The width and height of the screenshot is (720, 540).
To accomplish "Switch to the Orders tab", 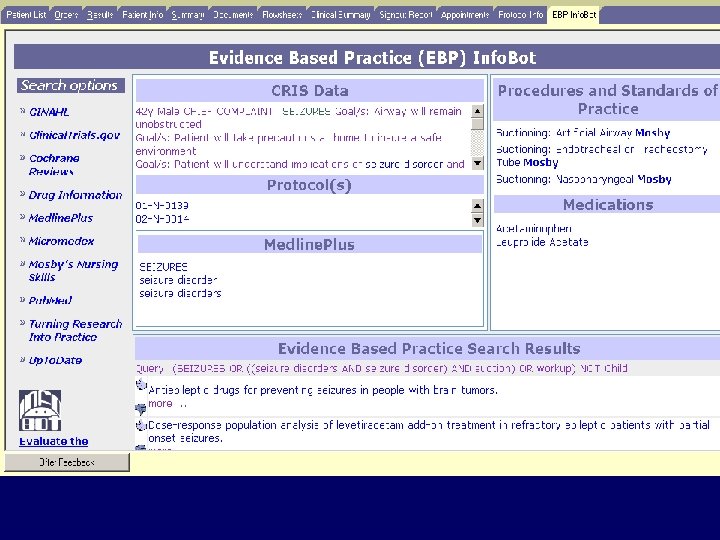I will tap(66, 15).
